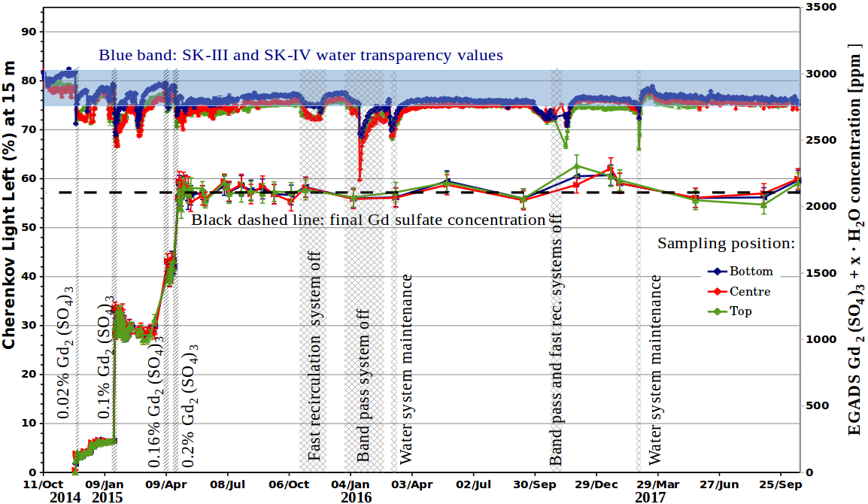
Task: Click the 2017 'Water system maintenance' label
Action: (x=655, y=369)
